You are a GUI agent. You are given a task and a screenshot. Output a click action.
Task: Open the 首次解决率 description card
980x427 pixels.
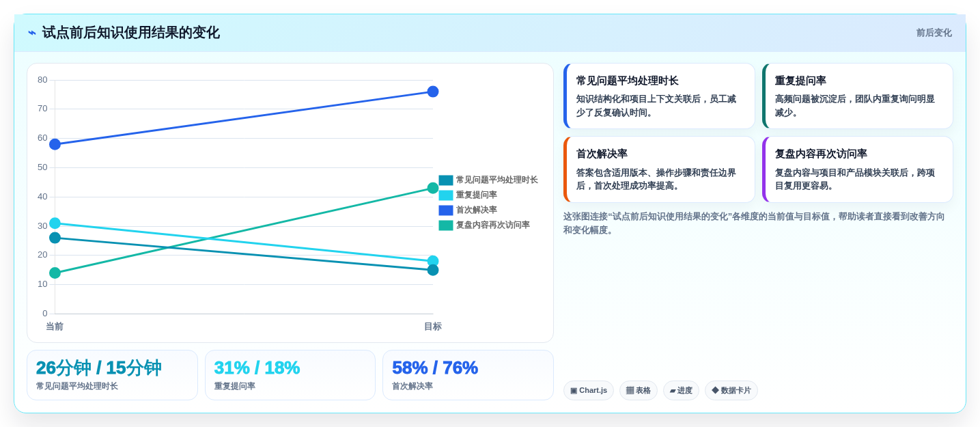(659, 169)
